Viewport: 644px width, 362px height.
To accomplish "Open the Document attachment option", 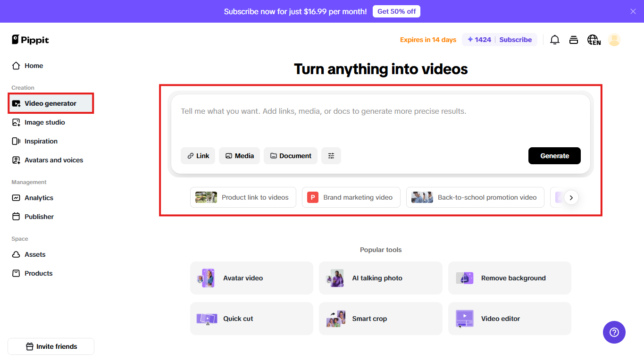I will tap(290, 155).
